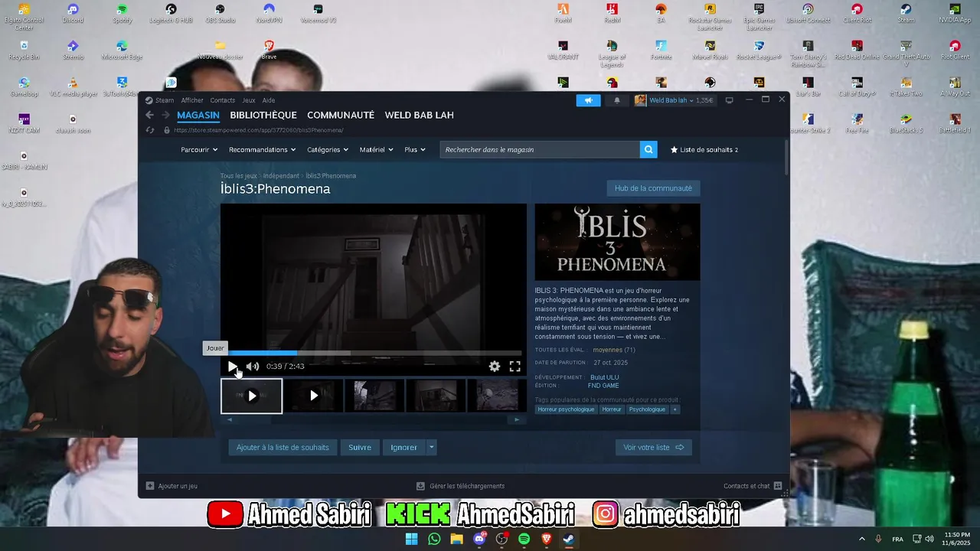Select the OBS Studio desktop icon

coord(220,14)
